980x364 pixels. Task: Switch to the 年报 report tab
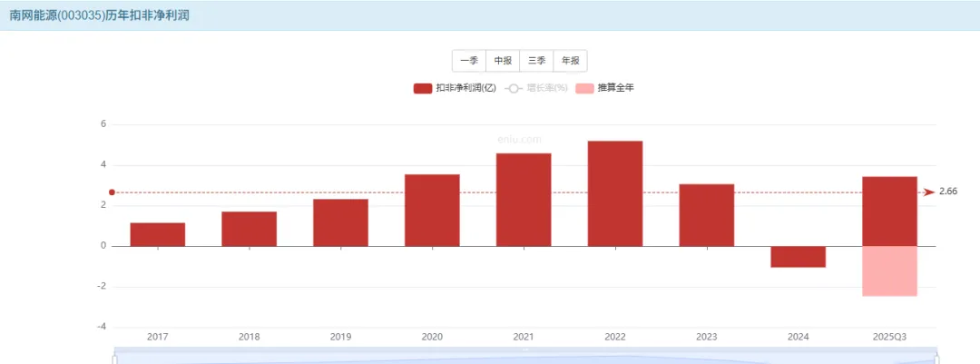point(571,61)
